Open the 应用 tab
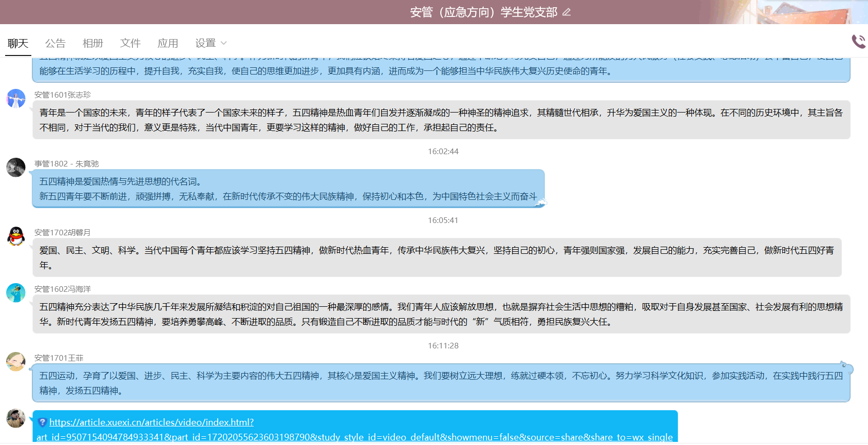Image resolution: width=868 pixels, height=445 pixels. tap(168, 43)
